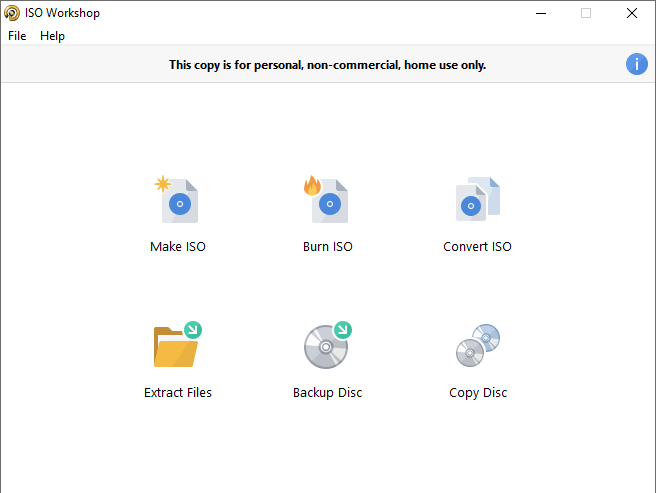Minimize the ISO Workshop window
Image resolution: width=656 pixels, height=493 pixels.
(x=541, y=13)
